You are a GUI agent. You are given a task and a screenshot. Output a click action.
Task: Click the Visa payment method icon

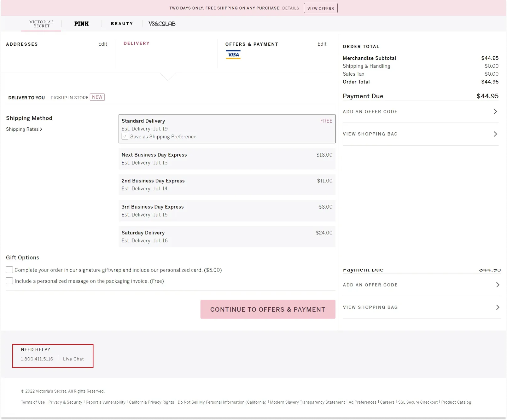click(x=233, y=55)
